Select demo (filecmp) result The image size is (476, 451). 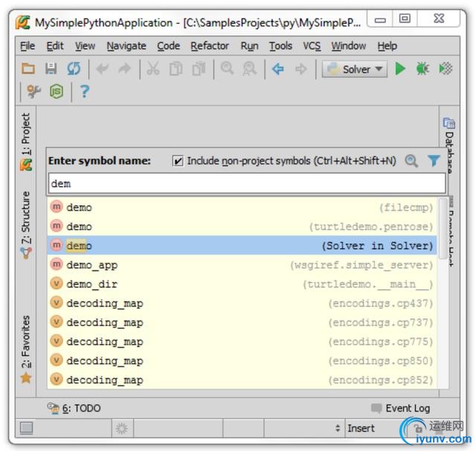[242, 208]
